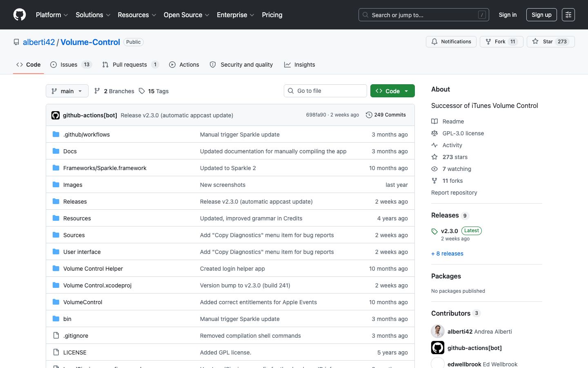Open the New screenshots commit message
Screen dimensions: 588x368
click(x=223, y=185)
